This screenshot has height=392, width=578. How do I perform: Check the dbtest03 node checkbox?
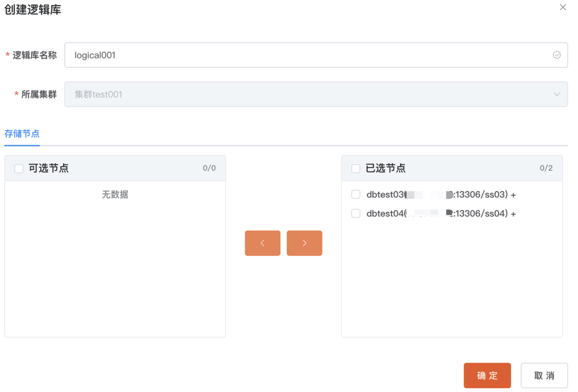356,195
